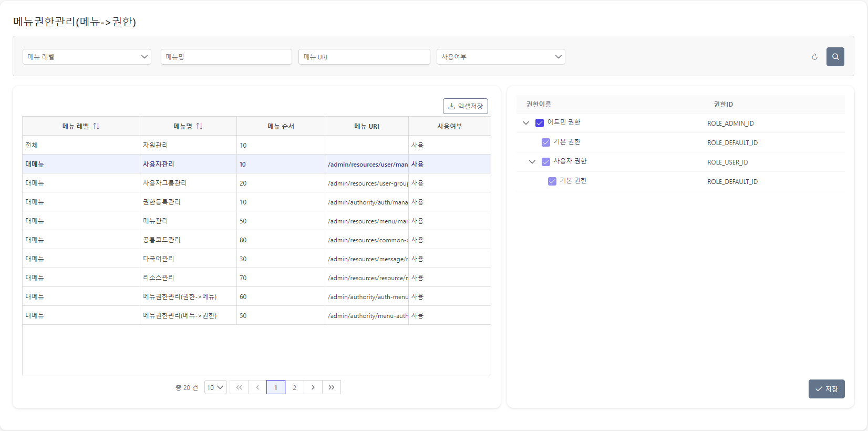Uncheck 어드민 권한 checkbox
Screen dimensions: 868x431
[x=540, y=123]
